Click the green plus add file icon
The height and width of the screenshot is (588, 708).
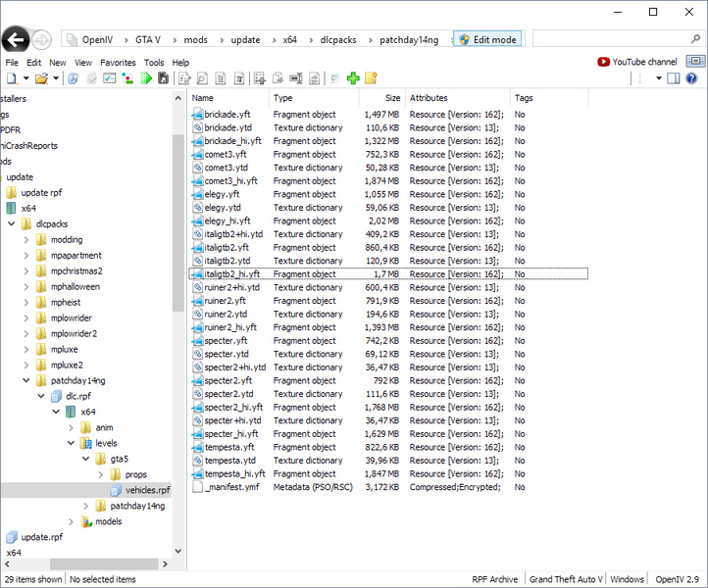[353, 78]
